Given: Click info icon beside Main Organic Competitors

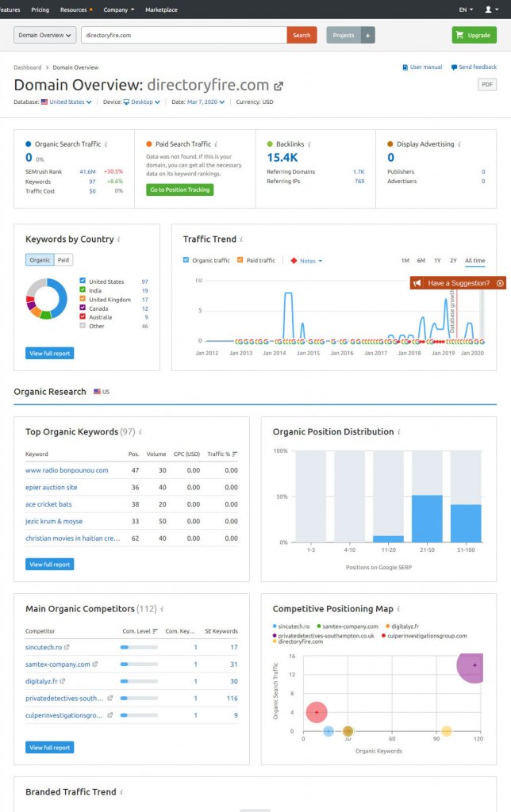Looking at the screenshot, I should [x=162, y=609].
